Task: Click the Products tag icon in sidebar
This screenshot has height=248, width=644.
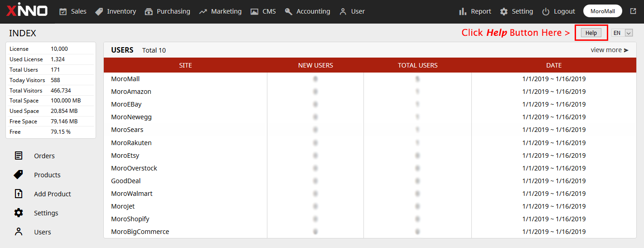Action: click(19, 175)
